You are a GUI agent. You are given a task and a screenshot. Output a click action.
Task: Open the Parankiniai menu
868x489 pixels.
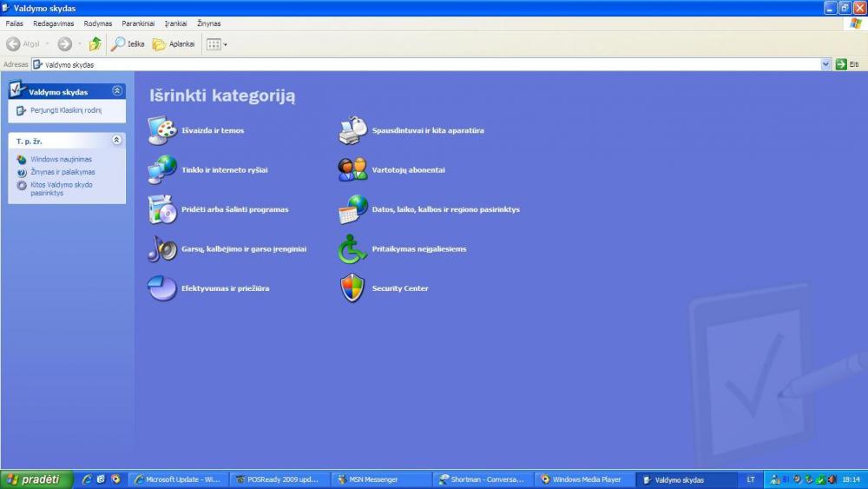[138, 23]
